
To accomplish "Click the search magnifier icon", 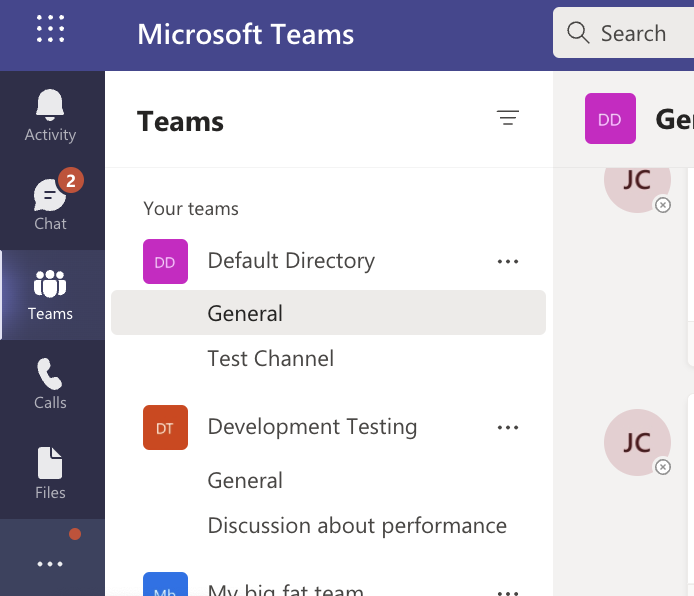I will point(578,33).
